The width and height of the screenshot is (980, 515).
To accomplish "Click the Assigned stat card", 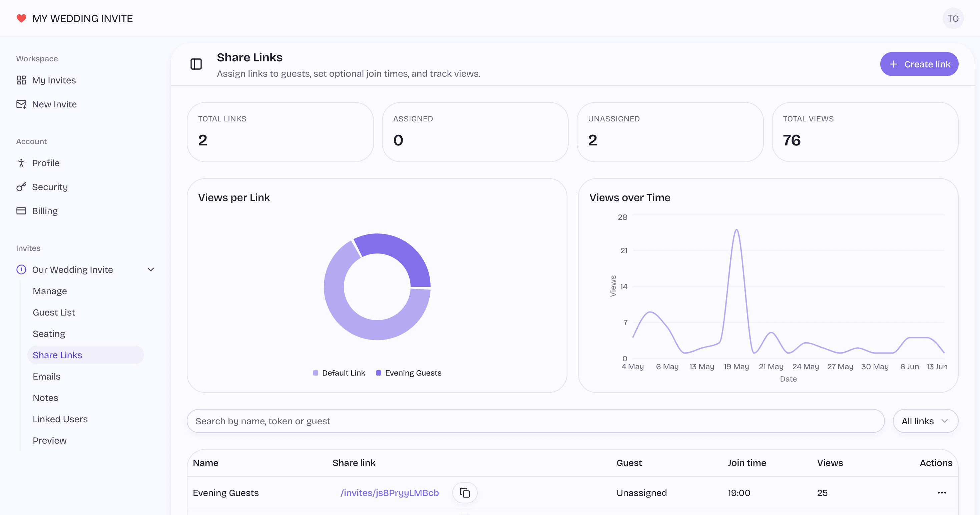I will coord(475,132).
